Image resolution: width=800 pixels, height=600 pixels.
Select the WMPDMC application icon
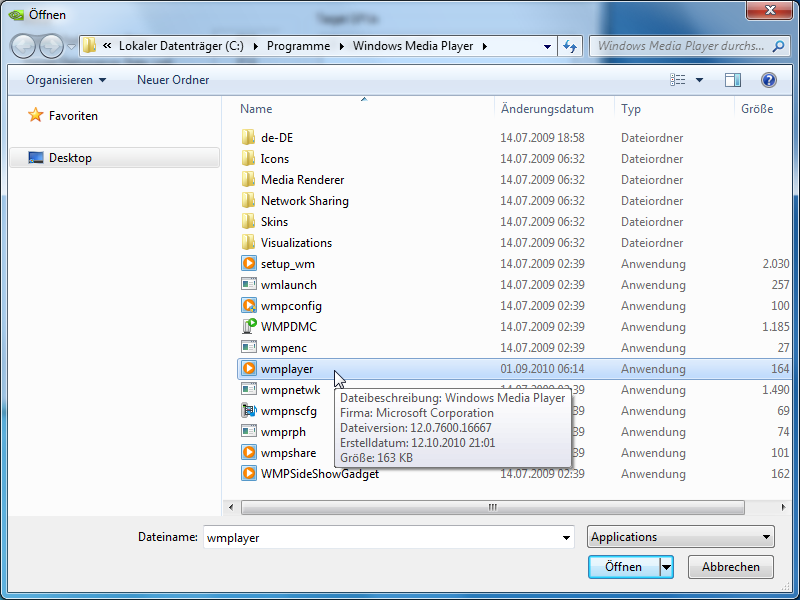(x=249, y=327)
